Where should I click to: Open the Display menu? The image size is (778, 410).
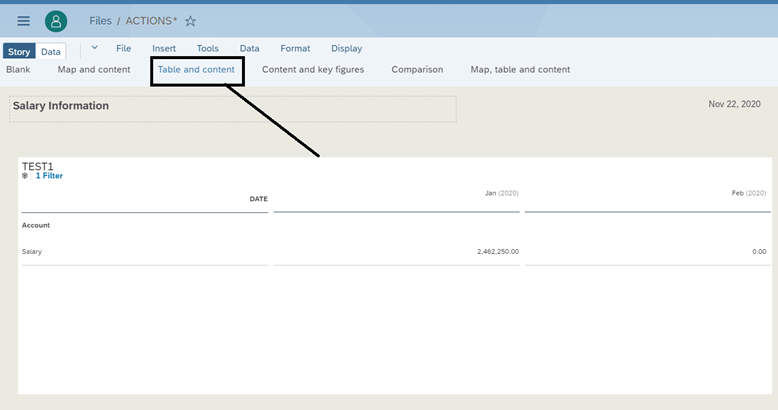click(x=346, y=48)
